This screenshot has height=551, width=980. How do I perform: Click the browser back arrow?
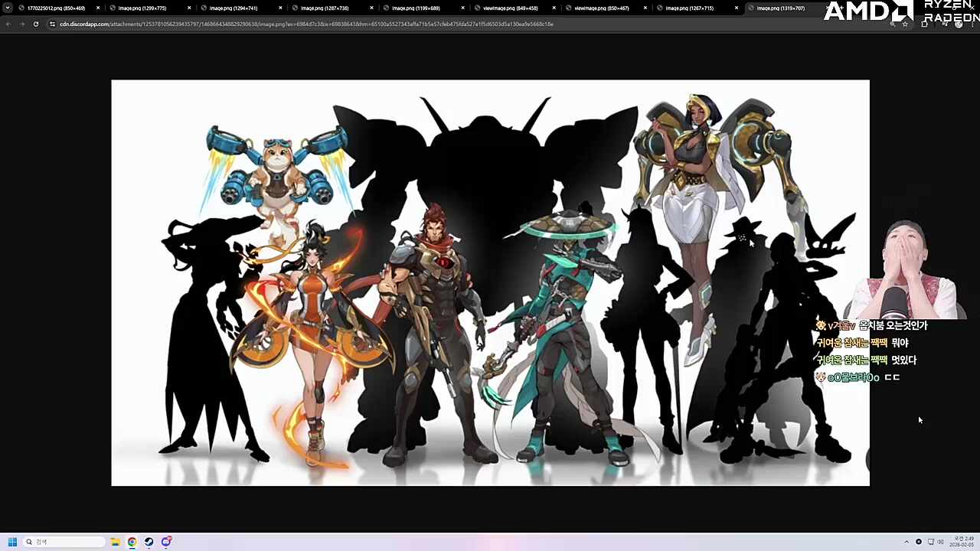[8, 24]
